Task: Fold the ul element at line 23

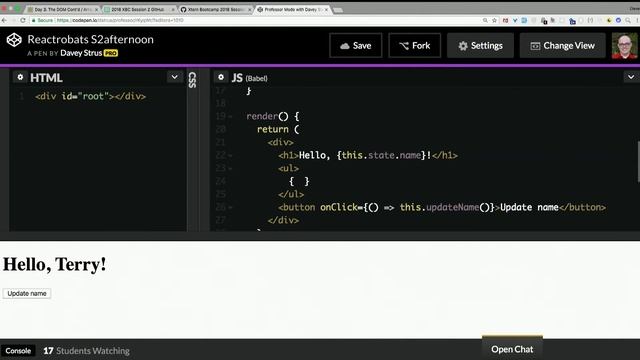Action: coord(230,169)
